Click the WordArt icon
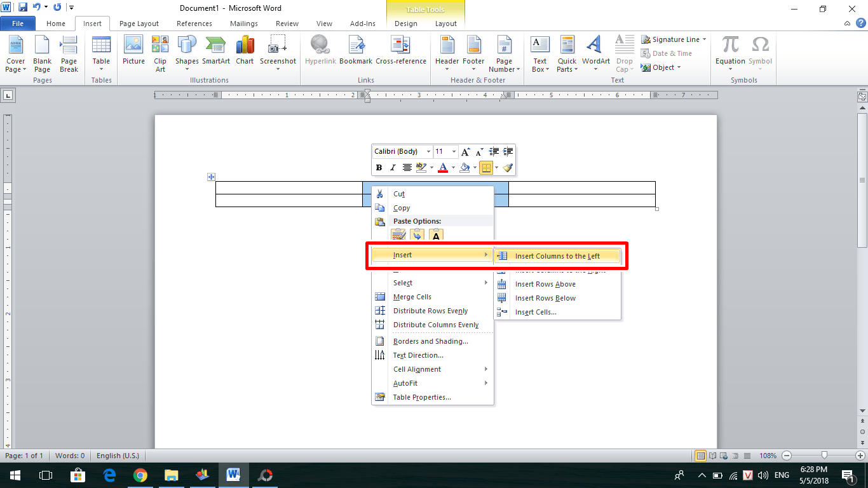 point(595,53)
